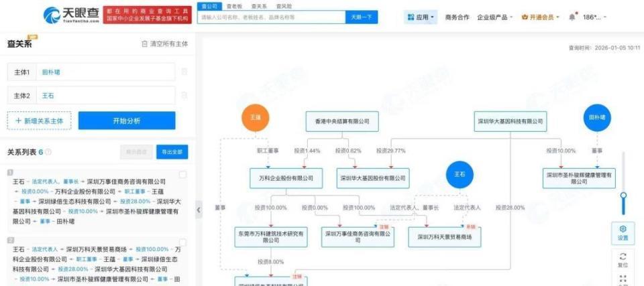Click the 天眼一下 search button
The width and height of the screenshot is (644, 286).
(x=362, y=17)
